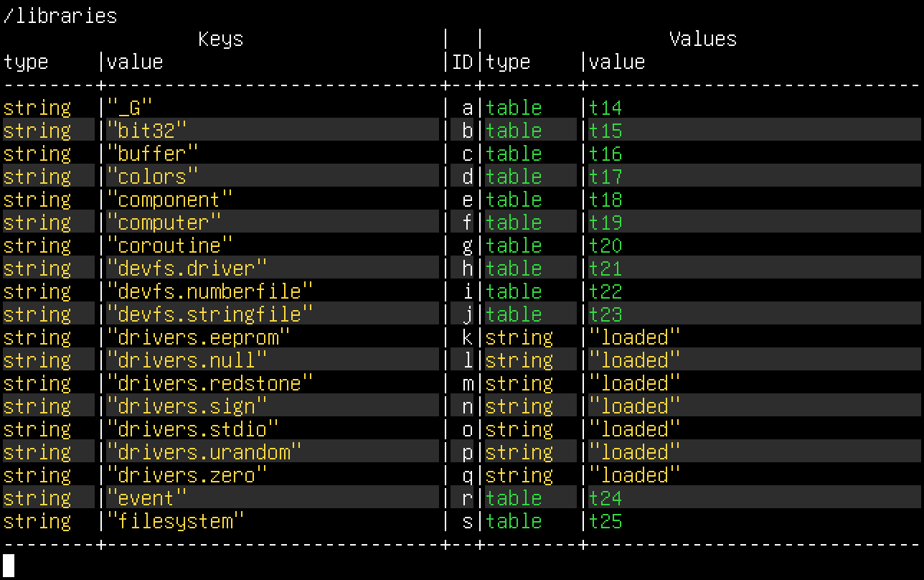
Task: Select the "buffer" key entry
Action: pyautogui.click(x=153, y=154)
